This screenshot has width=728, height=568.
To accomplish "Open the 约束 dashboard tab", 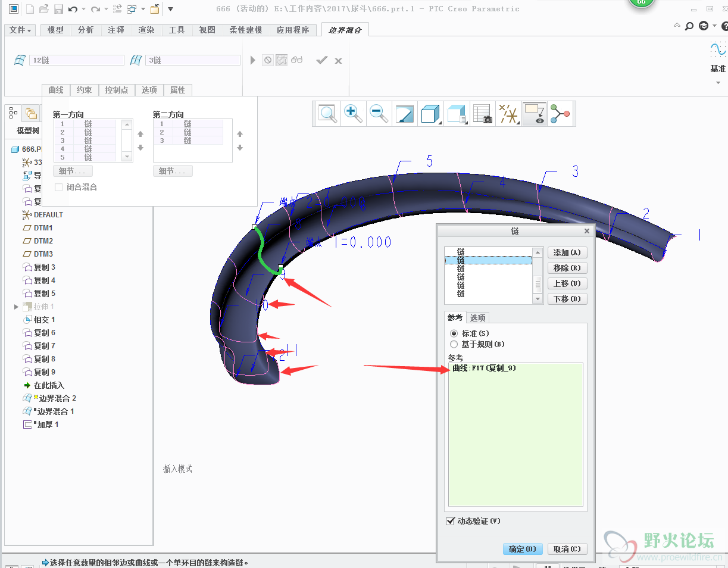I will pos(84,90).
